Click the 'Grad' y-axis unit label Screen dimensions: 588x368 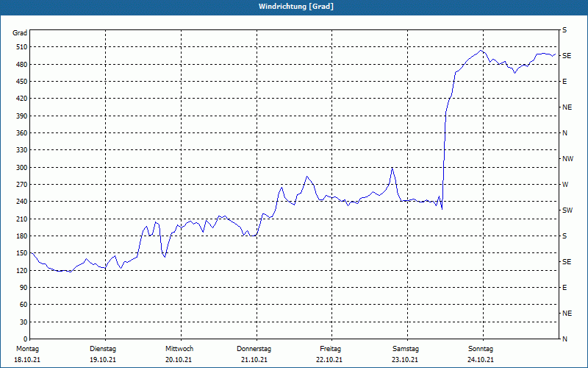coord(20,33)
